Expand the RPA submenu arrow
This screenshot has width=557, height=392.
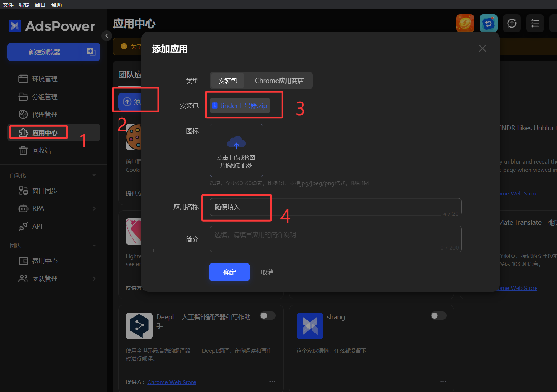(x=94, y=208)
